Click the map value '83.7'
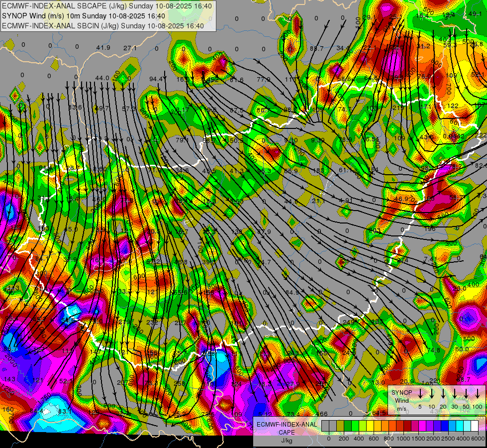This screenshot has width=487, height=448. point(316,48)
